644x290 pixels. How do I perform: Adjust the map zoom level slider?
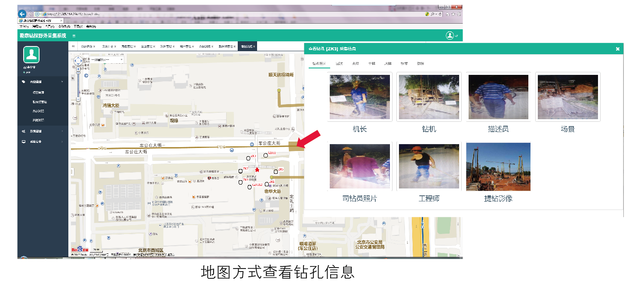pos(78,86)
